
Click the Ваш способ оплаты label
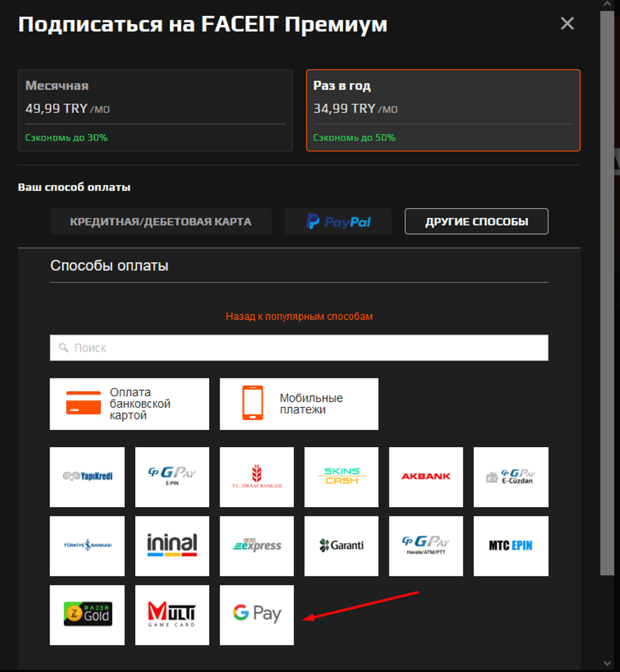tap(74, 187)
